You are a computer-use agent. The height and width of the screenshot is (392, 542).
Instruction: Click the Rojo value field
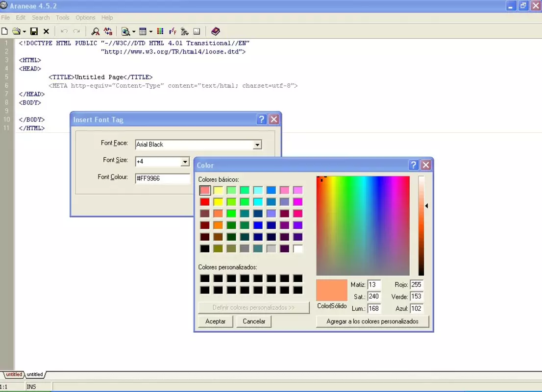(x=417, y=285)
